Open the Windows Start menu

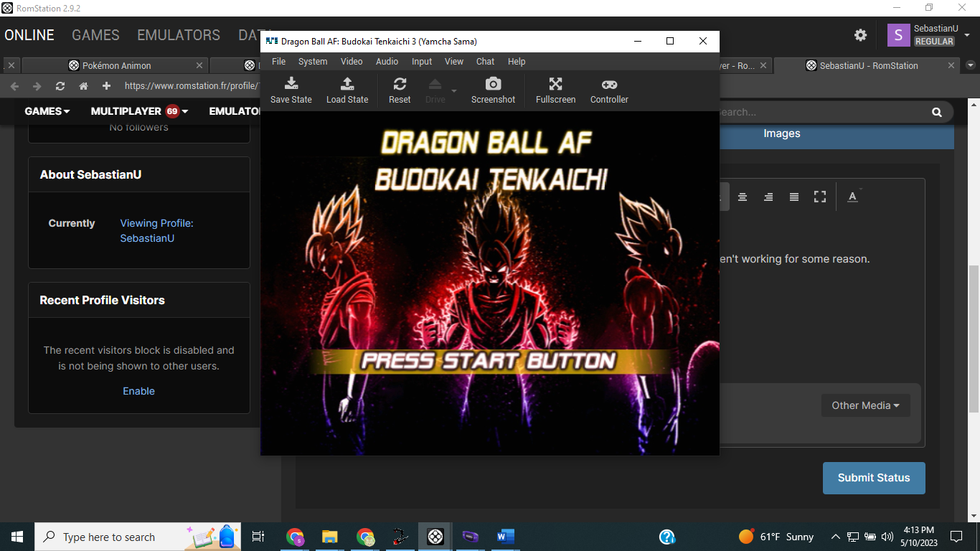pos(17,537)
